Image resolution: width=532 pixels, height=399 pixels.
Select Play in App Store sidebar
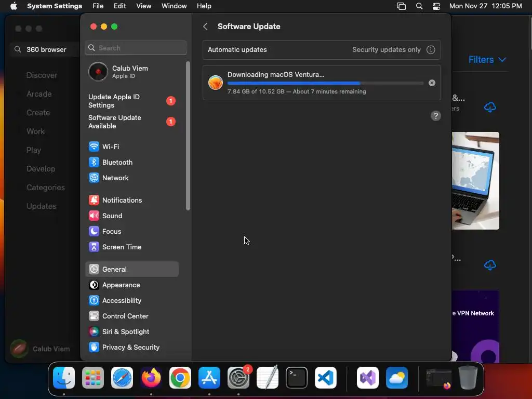coord(34,150)
